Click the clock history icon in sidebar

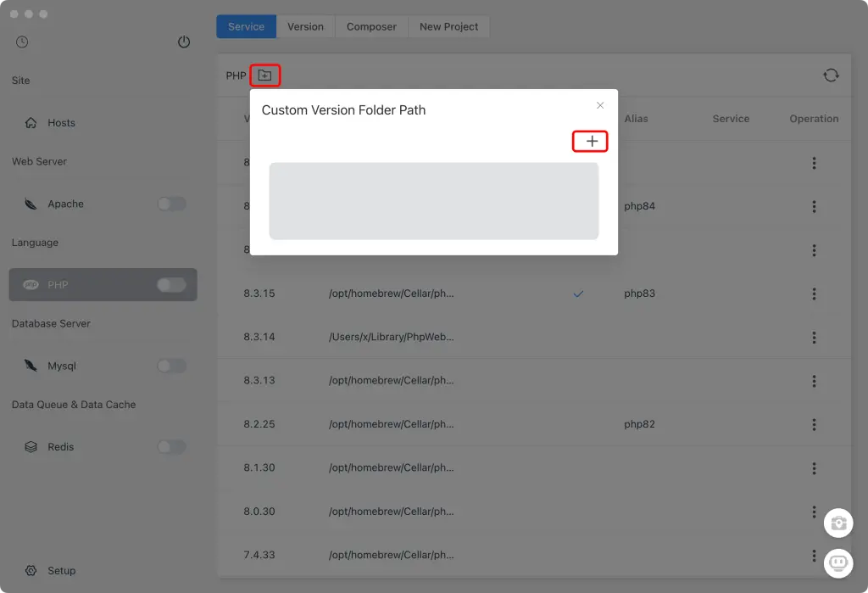tap(22, 42)
